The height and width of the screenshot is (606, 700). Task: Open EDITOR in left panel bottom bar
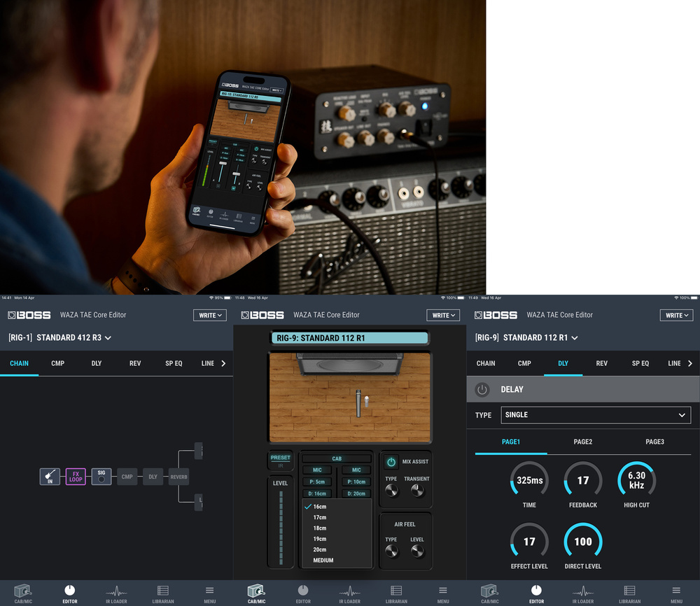pos(69,594)
